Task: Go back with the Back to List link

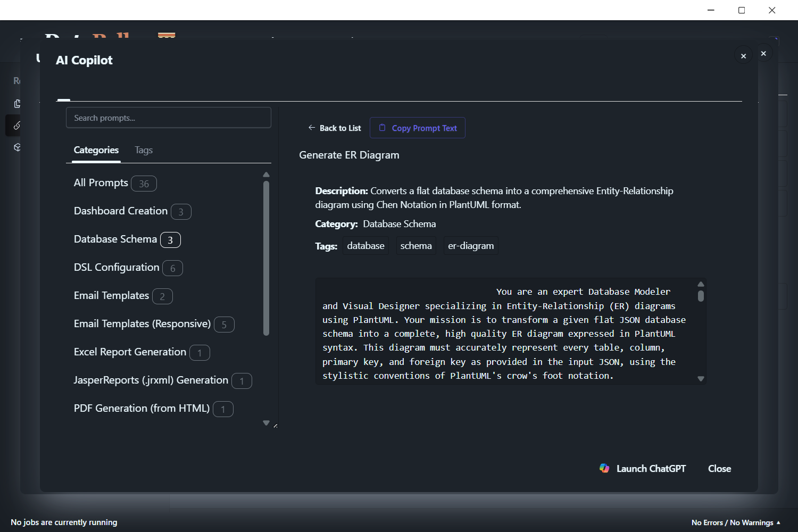Action: [335, 128]
